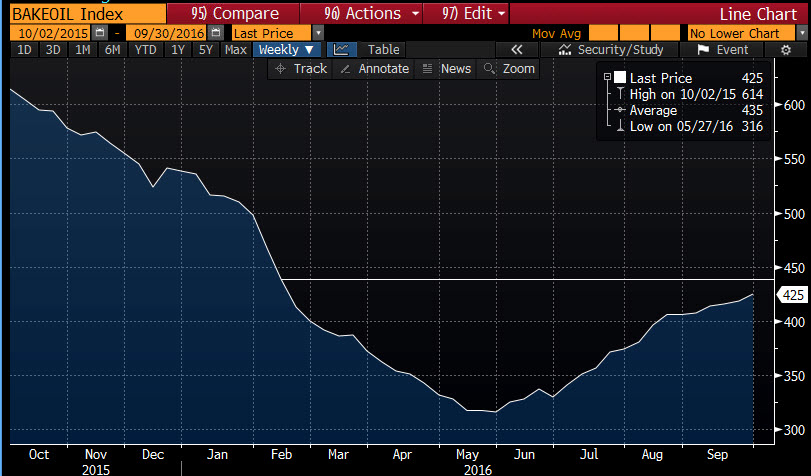Open the Edit menu
The height and width of the screenshot is (476, 811).
[466, 13]
